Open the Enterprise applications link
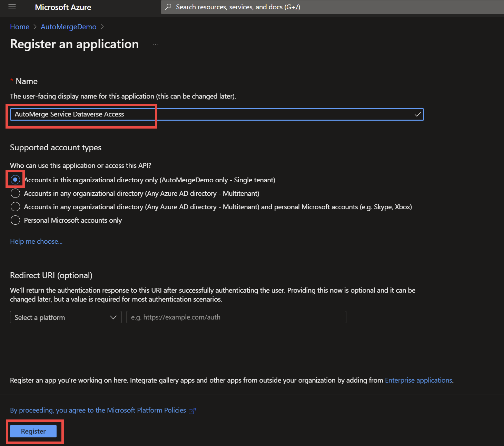Screen dimensions: 504x446 coord(418,380)
